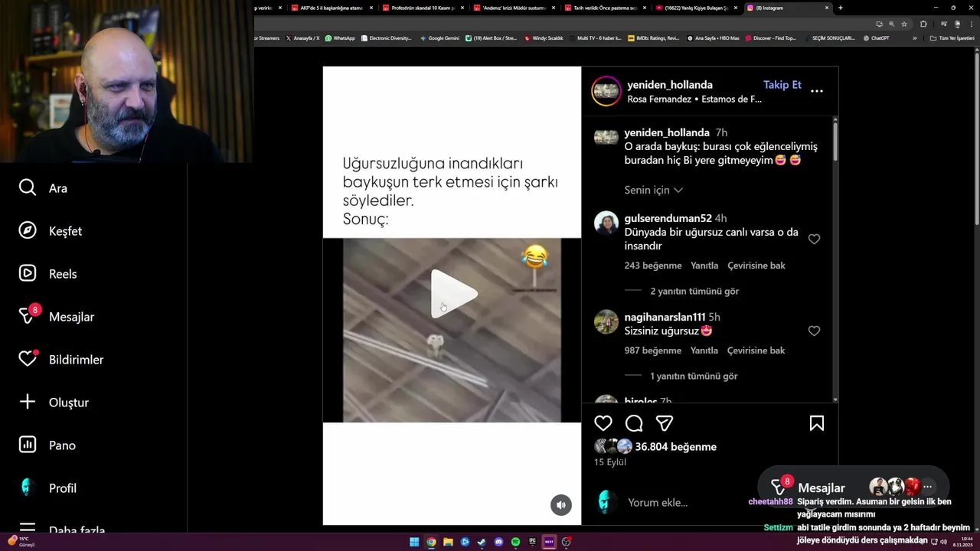This screenshot has width=980, height=551.
Task: Open nagihanarslan111 profile link
Action: coord(665,317)
